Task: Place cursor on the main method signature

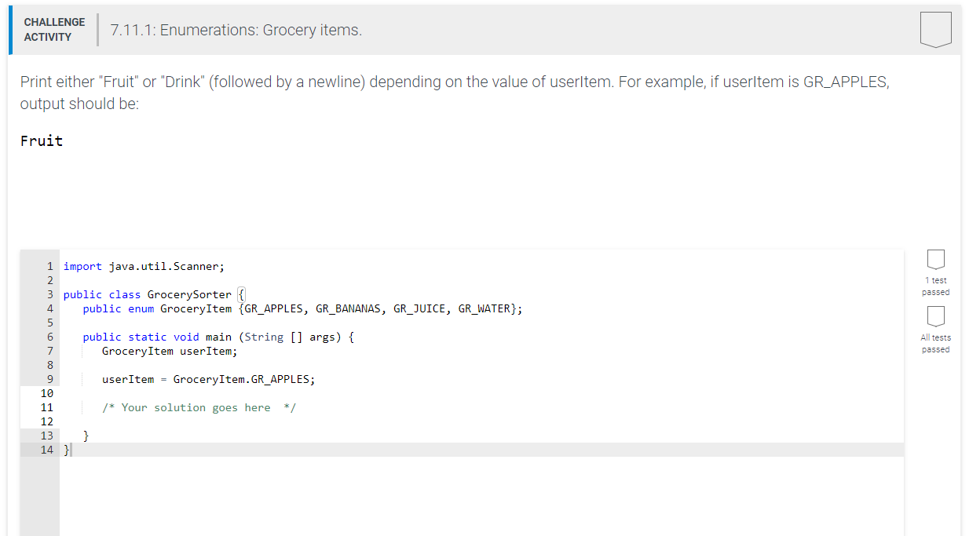Action: coord(220,337)
